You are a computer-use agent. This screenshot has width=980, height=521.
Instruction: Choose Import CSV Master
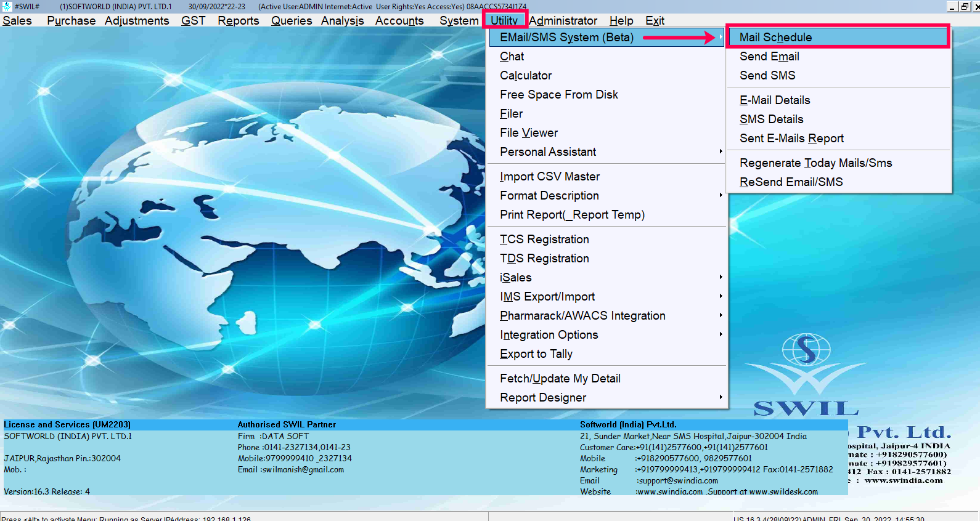click(606, 176)
